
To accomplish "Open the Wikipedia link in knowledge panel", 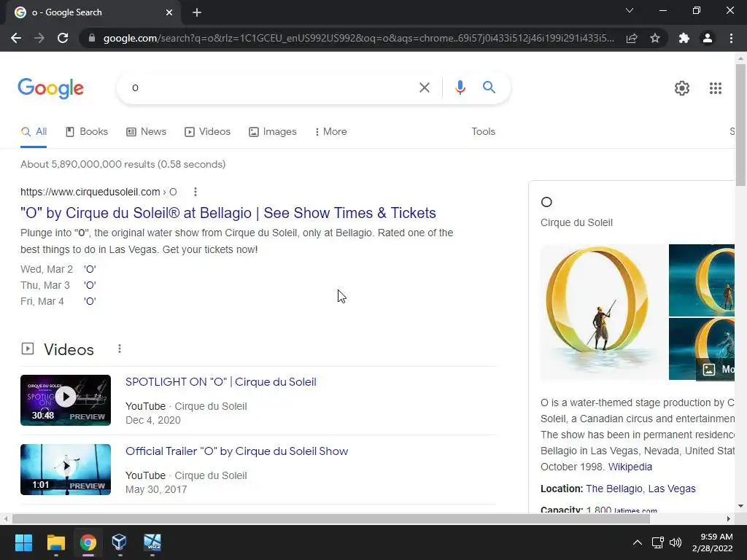I will (630, 467).
